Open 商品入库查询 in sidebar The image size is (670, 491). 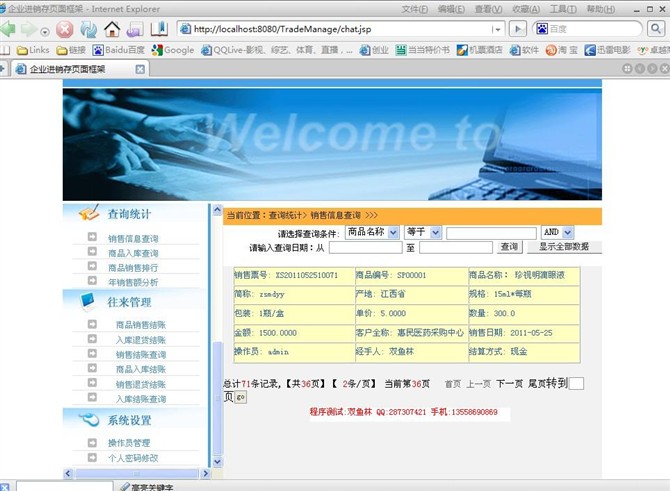point(133,253)
